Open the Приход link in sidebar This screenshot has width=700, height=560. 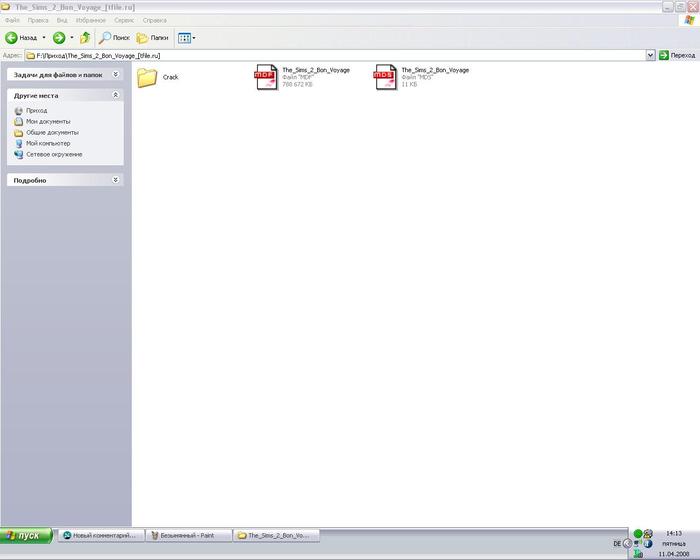(x=37, y=111)
